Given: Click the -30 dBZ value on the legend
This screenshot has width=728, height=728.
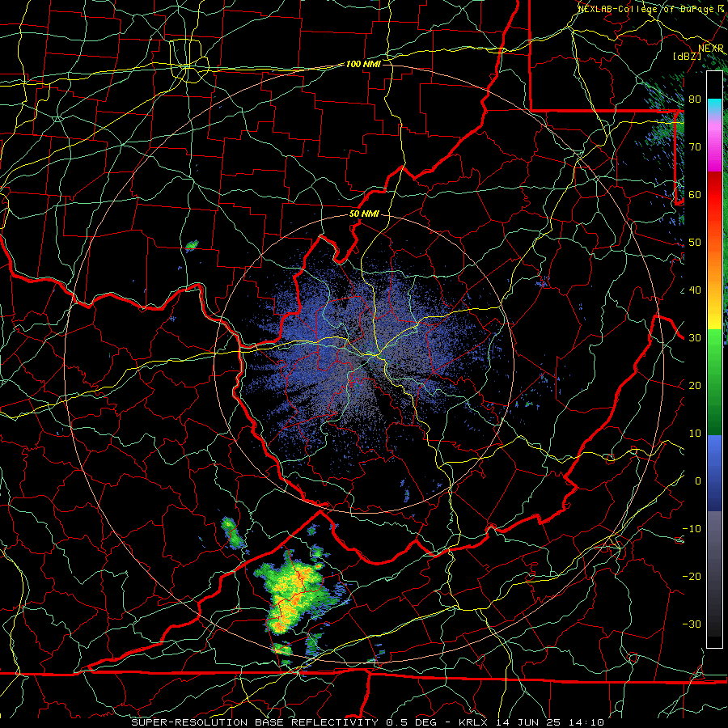Looking at the screenshot, I should click(692, 624).
